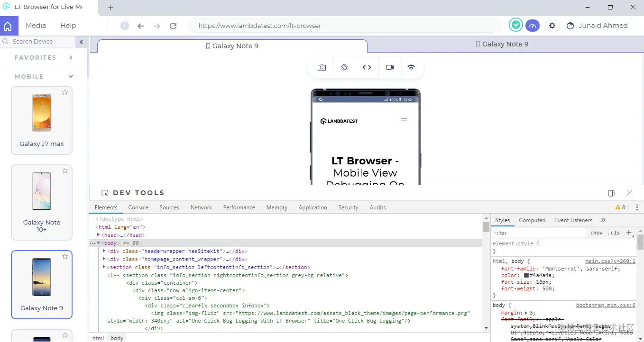Open Dev Tools more options menu
644x342 pixels.
[637, 207]
